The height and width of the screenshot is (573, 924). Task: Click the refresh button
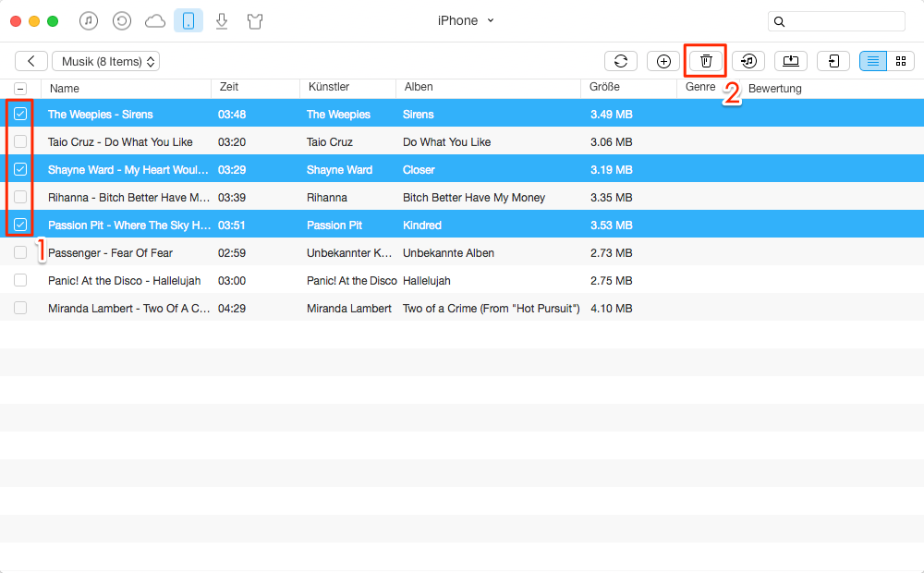[x=621, y=61]
